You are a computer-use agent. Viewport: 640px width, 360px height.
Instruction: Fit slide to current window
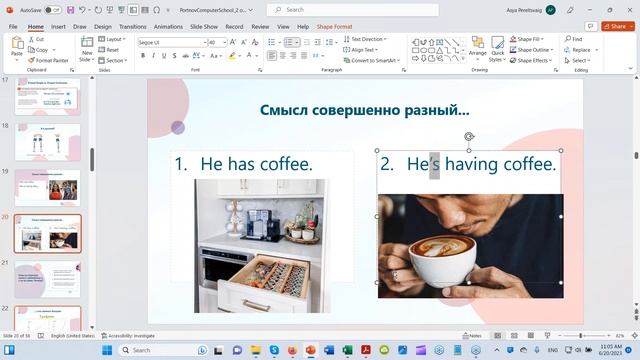click(635, 336)
